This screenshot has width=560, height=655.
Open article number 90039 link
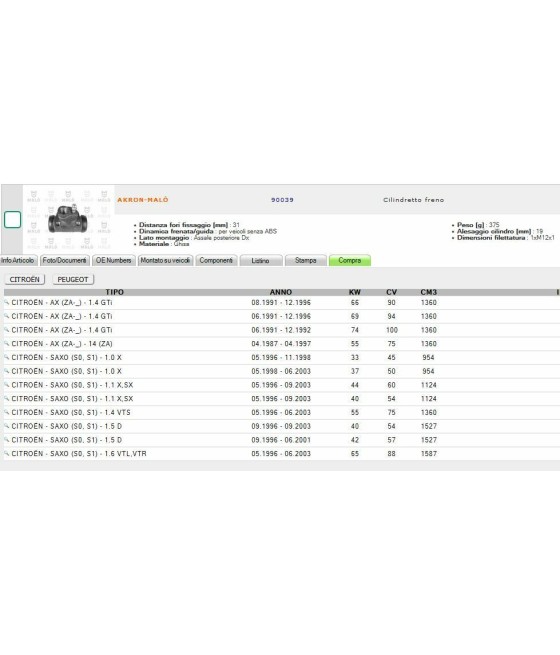[x=282, y=200]
